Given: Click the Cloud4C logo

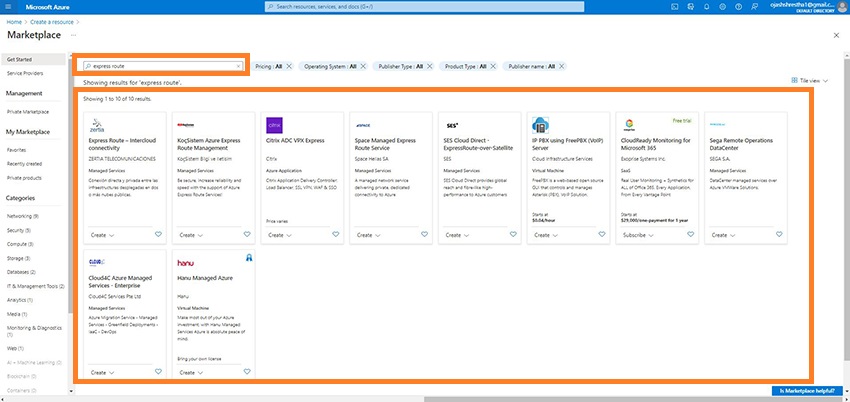Looking at the screenshot, I should pos(97,263).
